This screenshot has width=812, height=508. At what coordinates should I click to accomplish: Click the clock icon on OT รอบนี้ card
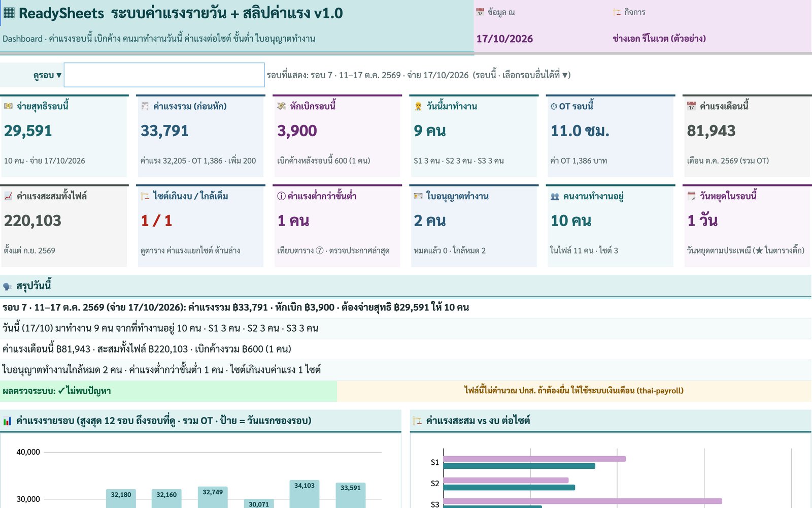click(554, 106)
